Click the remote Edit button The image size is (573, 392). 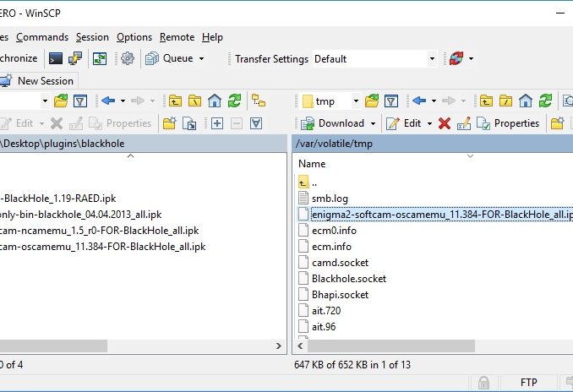tap(404, 123)
